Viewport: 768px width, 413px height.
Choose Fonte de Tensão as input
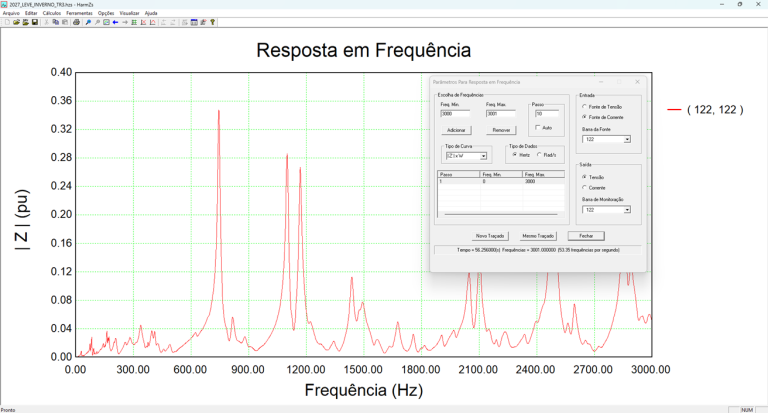point(585,107)
